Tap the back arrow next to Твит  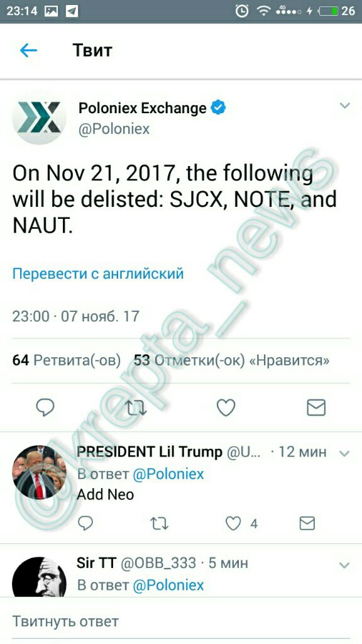point(28,50)
